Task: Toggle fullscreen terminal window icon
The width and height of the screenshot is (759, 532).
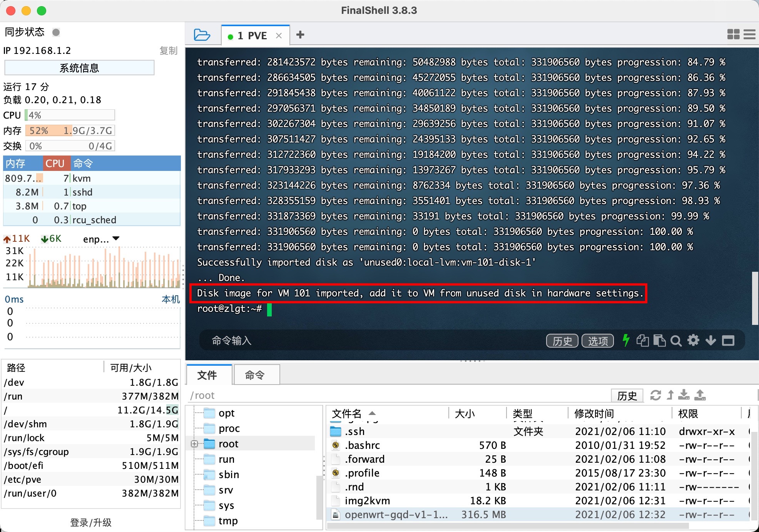Action: click(728, 341)
